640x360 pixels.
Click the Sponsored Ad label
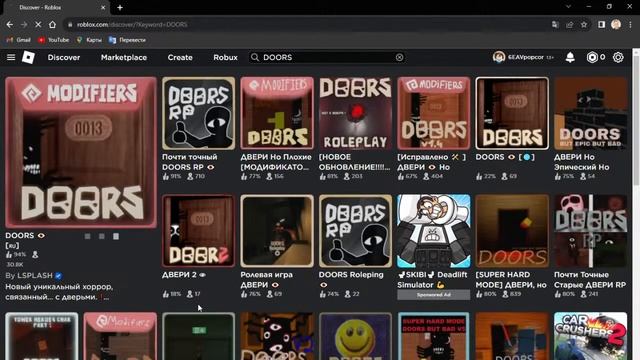click(433, 295)
